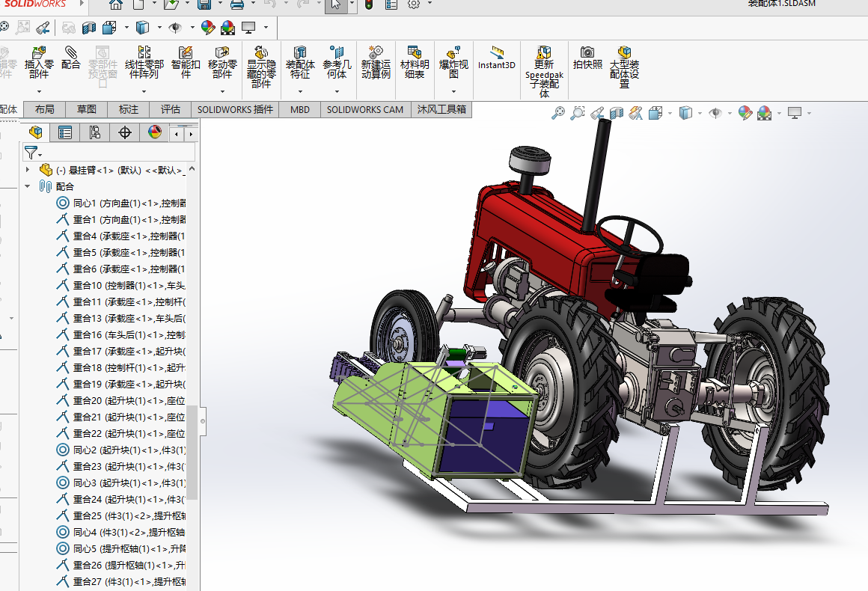This screenshot has height=591, width=868.
Task: Toggle the section view in viewport toolbar
Action: (x=617, y=113)
